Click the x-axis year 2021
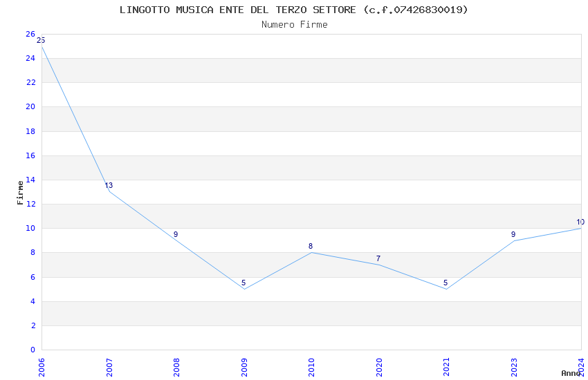Screen dimensions: 588x380 tap(446, 368)
